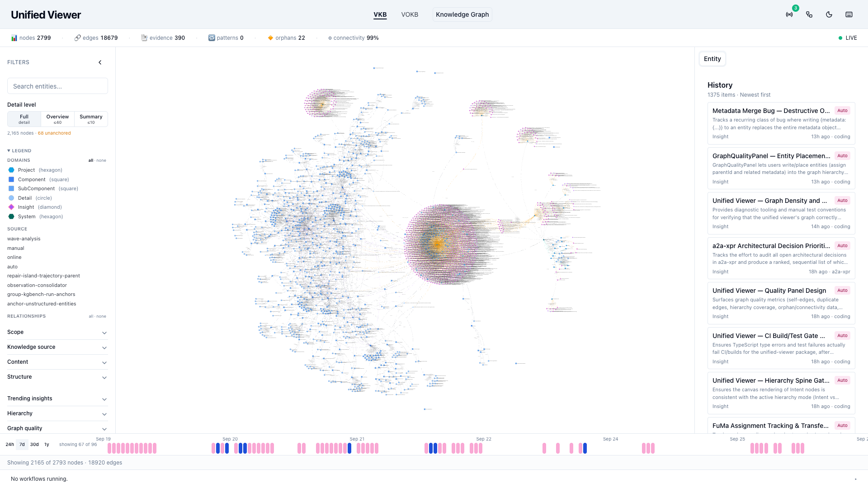
Task: Filter by observation-consolidator source
Action: 37,285
